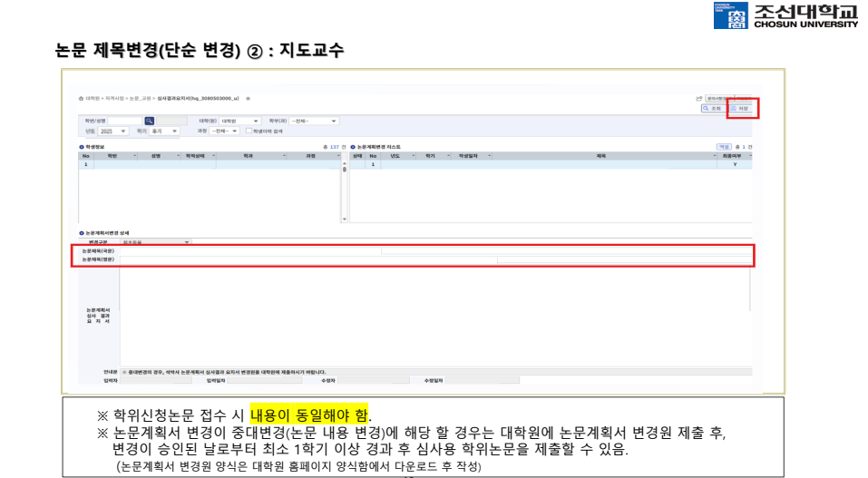Open the 학기 semester dropdown

(x=164, y=132)
